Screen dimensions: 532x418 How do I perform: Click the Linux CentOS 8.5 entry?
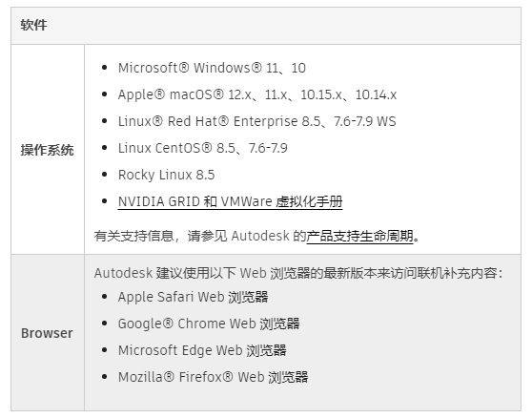click(202, 148)
